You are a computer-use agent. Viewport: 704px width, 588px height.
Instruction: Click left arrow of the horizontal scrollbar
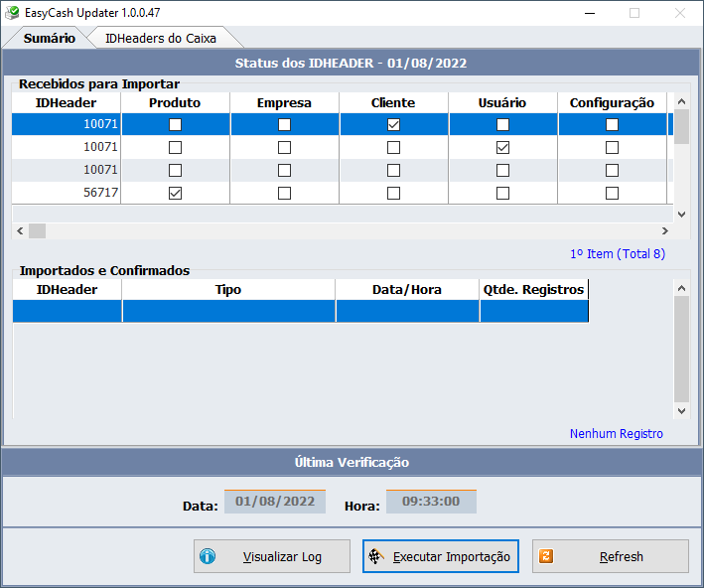pyautogui.click(x=20, y=231)
